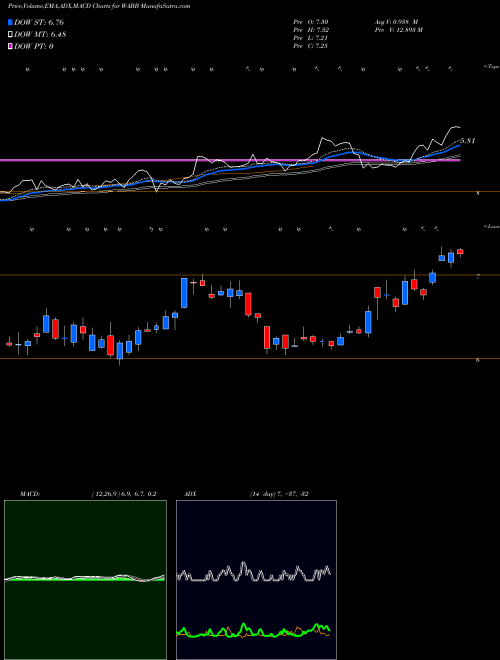500x660 pixels.
Task: Select the 'DOW MT: 6.48' legend text
Action: (x=40, y=35)
